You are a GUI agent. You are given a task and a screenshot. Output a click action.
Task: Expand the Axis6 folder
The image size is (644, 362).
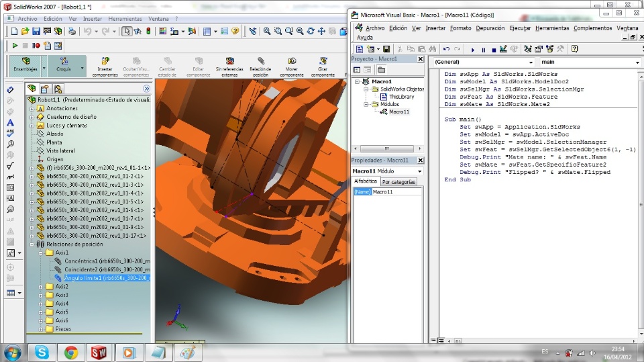[x=41, y=321]
